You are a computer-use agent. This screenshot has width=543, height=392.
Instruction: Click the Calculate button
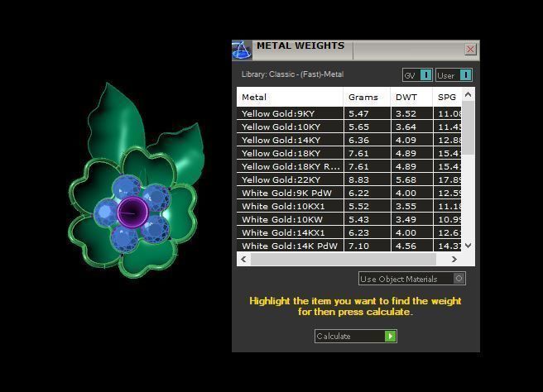356,336
